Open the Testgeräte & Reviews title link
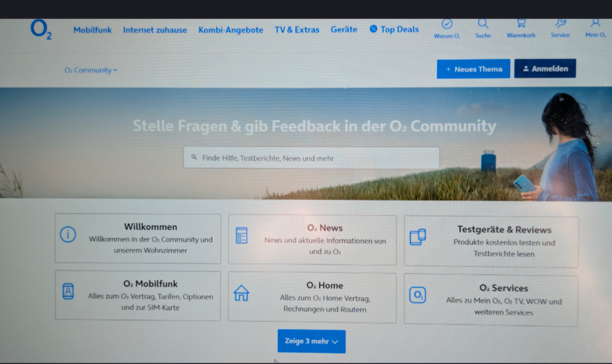This screenshot has height=364, width=612. [x=504, y=229]
